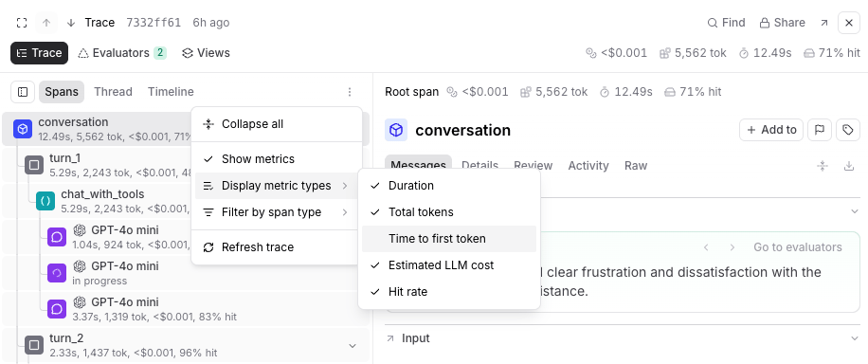Open Display metric types submenu

(x=277, y=186)
